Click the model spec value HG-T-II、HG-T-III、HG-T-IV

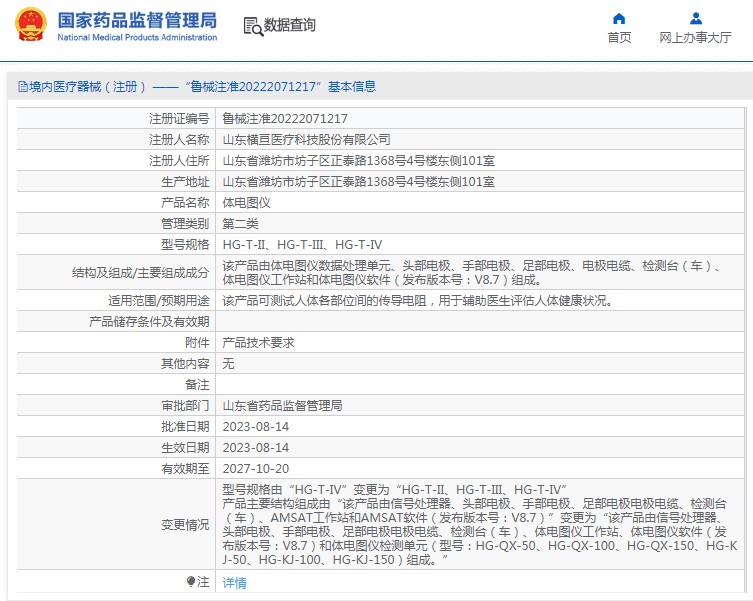(x=302, y=244)
